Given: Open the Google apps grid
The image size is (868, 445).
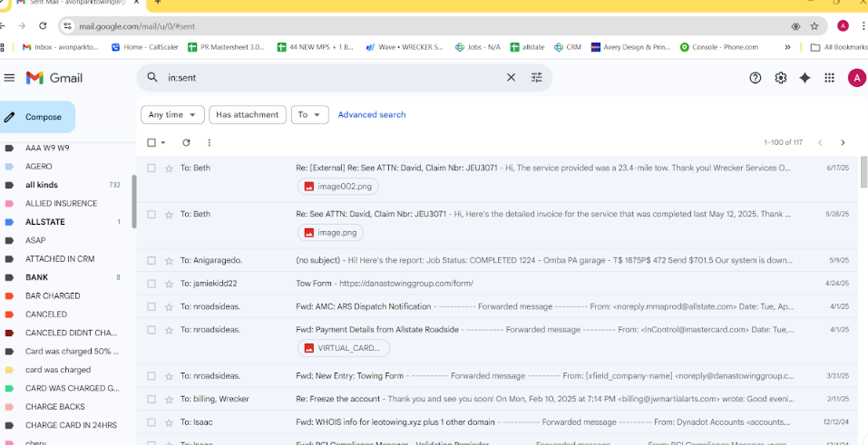Looking at the screenshot, I should point(829,78).
